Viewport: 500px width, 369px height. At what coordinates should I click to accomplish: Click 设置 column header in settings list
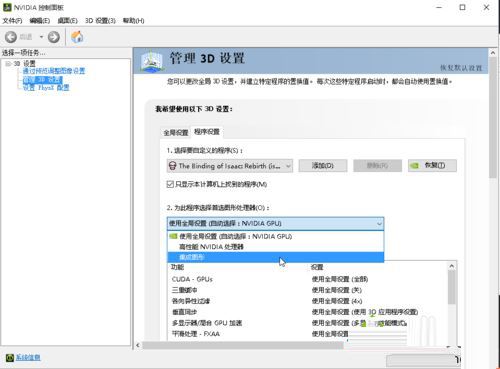(317, 267)
